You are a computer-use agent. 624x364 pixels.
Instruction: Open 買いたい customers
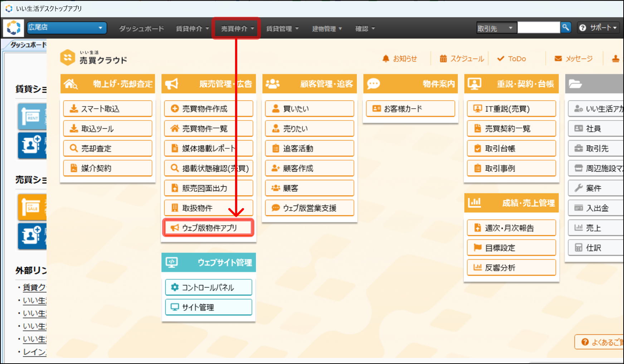point(309,109)
